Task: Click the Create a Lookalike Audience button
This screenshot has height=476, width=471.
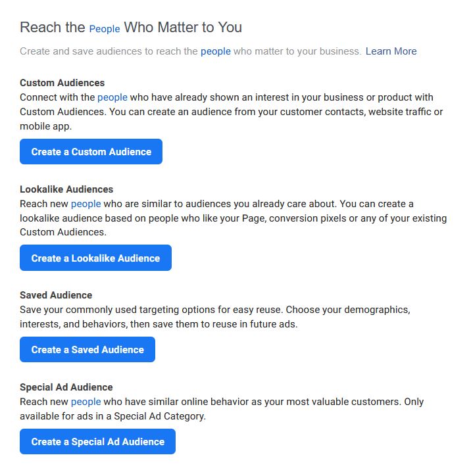Action: tap(95, 258)
